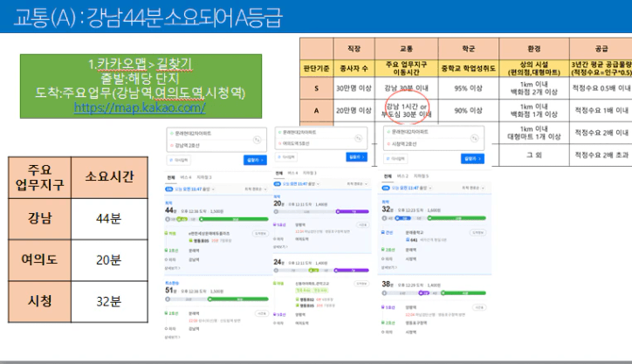Click the 30만명 이상 cell in S row

pos(354,88)
